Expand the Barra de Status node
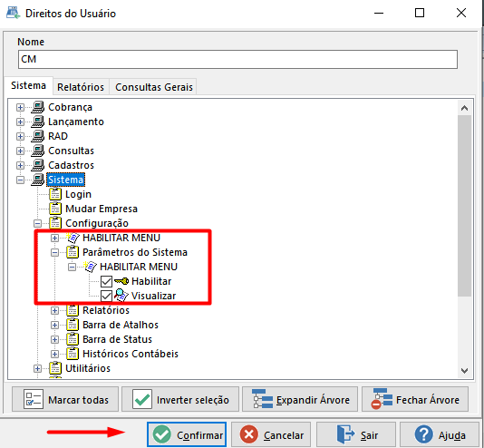Viewport: 484px width, 448px height. pos(55,340)
